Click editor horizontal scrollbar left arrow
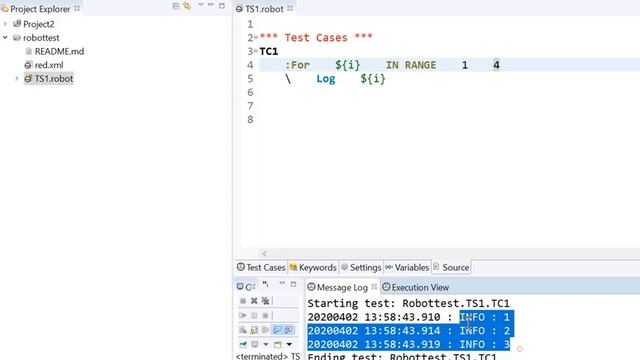This screenshot has width=640, height=360. coord(264,253)
